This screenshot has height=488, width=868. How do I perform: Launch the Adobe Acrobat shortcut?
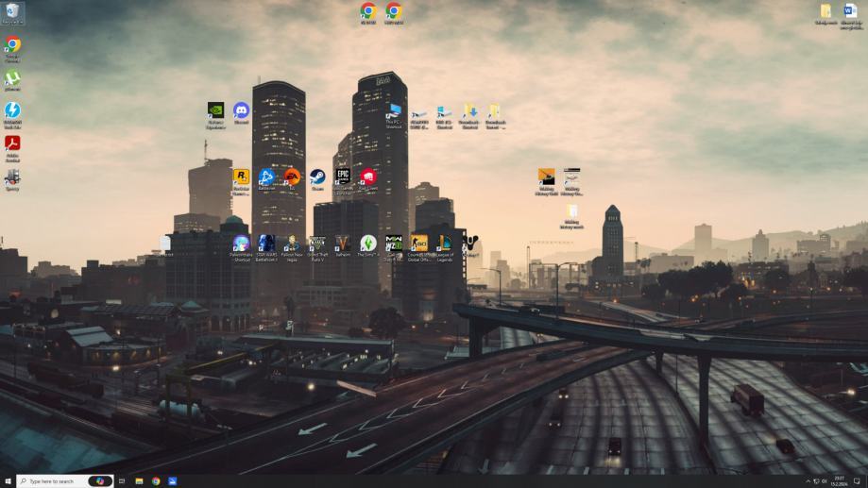12,144
